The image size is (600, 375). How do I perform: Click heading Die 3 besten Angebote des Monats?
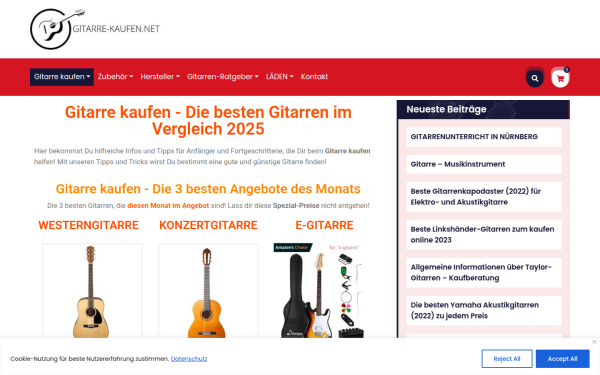point(208,189)
